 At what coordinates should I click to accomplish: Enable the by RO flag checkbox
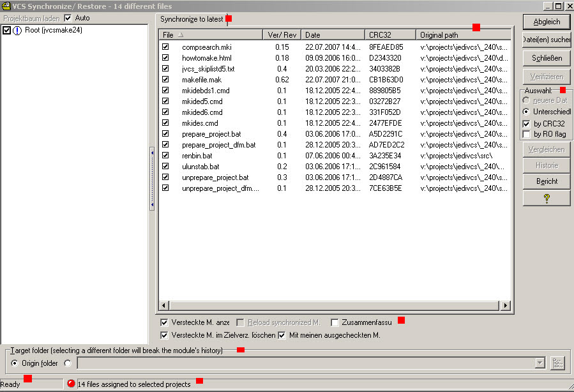click(x=527, y=134)
